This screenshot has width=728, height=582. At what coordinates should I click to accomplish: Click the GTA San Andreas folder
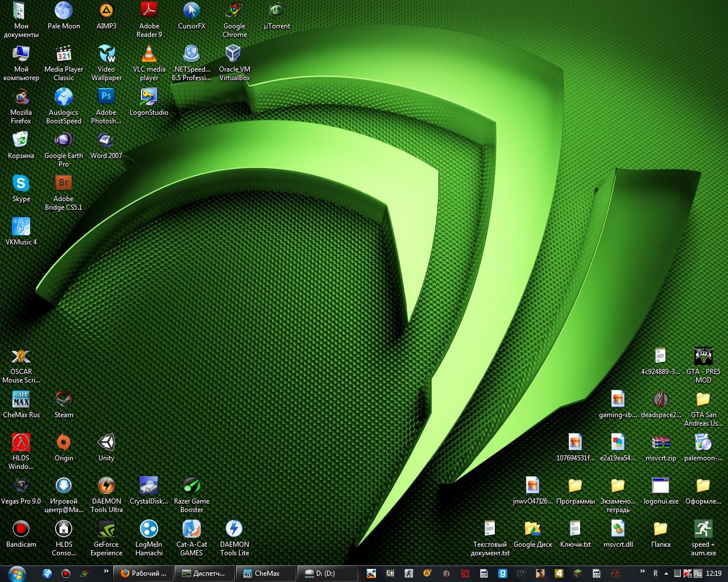point(704,409)
